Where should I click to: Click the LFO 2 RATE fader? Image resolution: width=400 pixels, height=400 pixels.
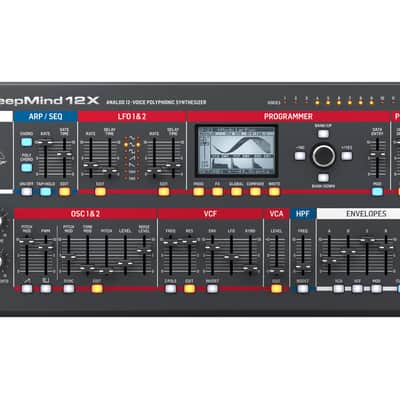pos(154,171)
